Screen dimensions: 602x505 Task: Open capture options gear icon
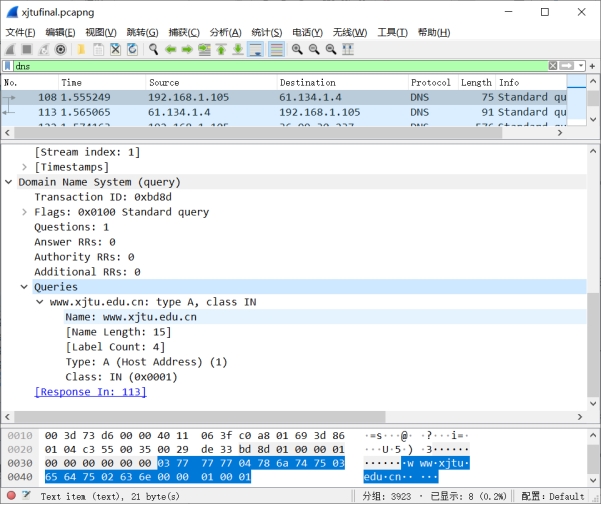[60, 49]
